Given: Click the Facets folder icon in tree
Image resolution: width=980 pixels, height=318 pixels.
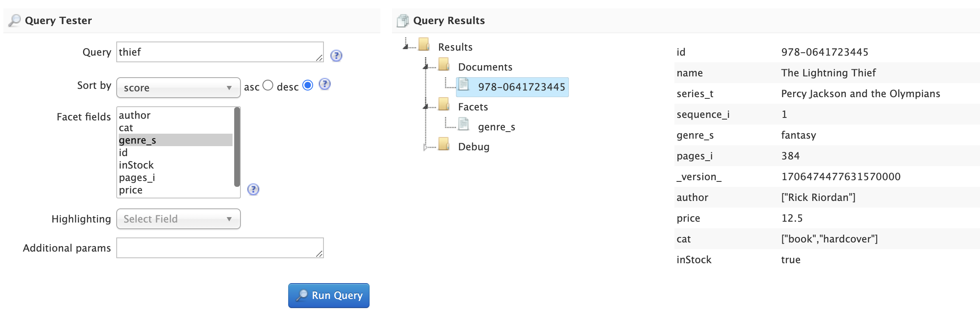Looking at the screenshot, I should pyautogui.click(x=444, y=104).
